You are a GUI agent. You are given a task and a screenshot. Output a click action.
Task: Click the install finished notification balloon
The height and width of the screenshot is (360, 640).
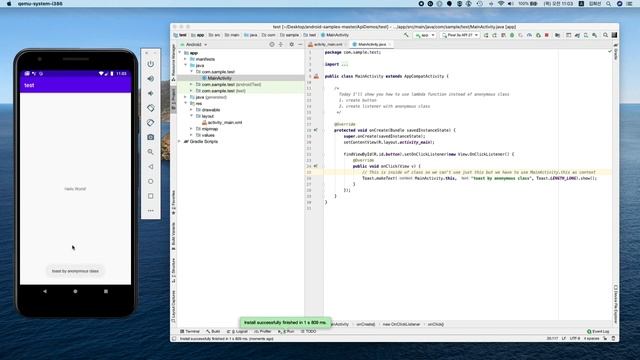pyautogui.click(x=285, y=322)
